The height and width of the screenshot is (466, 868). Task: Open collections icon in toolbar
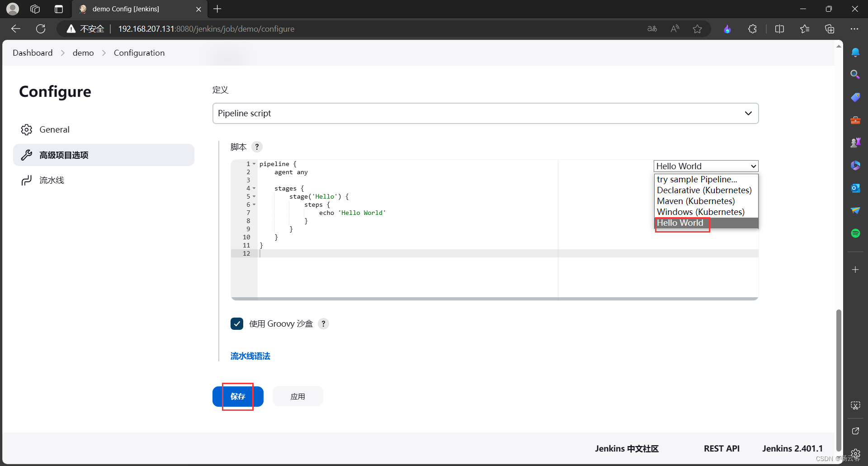(x=830, y=29)
